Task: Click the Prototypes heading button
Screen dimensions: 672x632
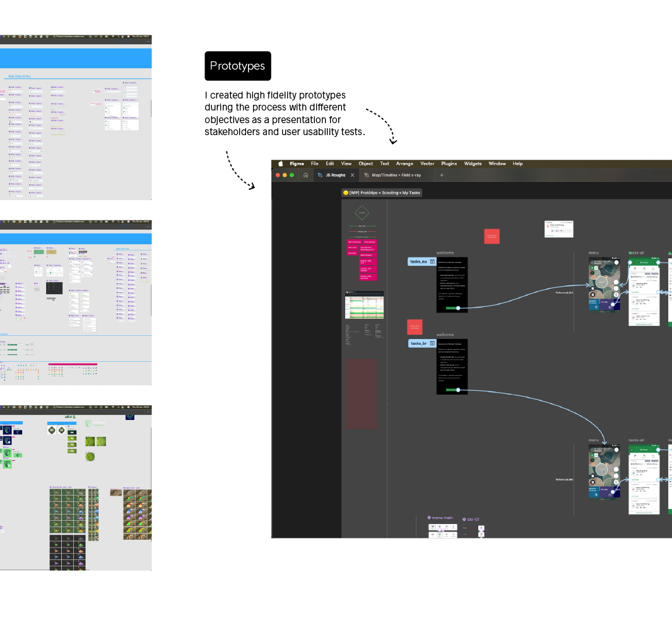Action: (238, 66)
